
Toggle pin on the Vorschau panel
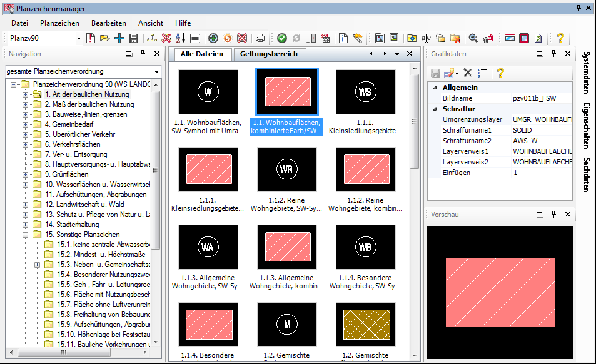(553, 215)
